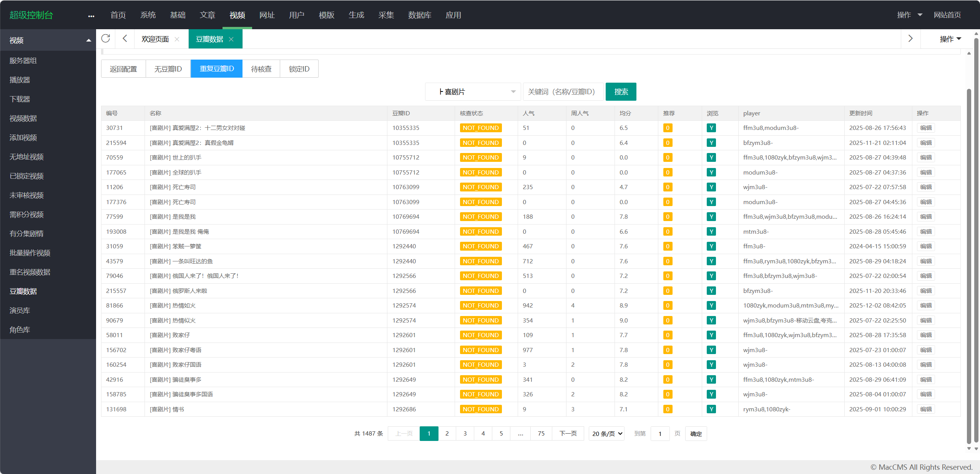Toggle green Y browse badge for row 30731
This screenshot has height=474, width=980.
pyautogui.click(x=711, y=128)
